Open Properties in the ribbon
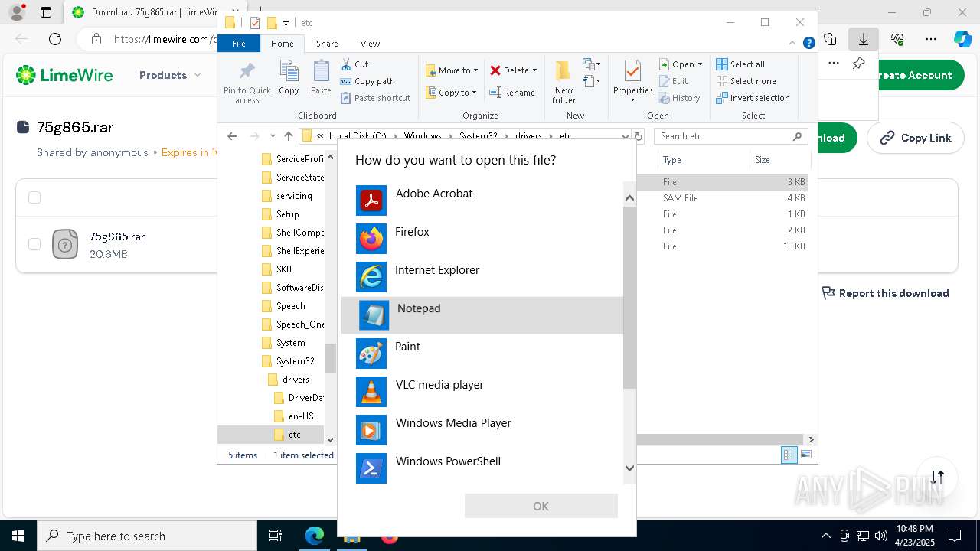This screenshot has width=980, height=551. click(632, 83)
